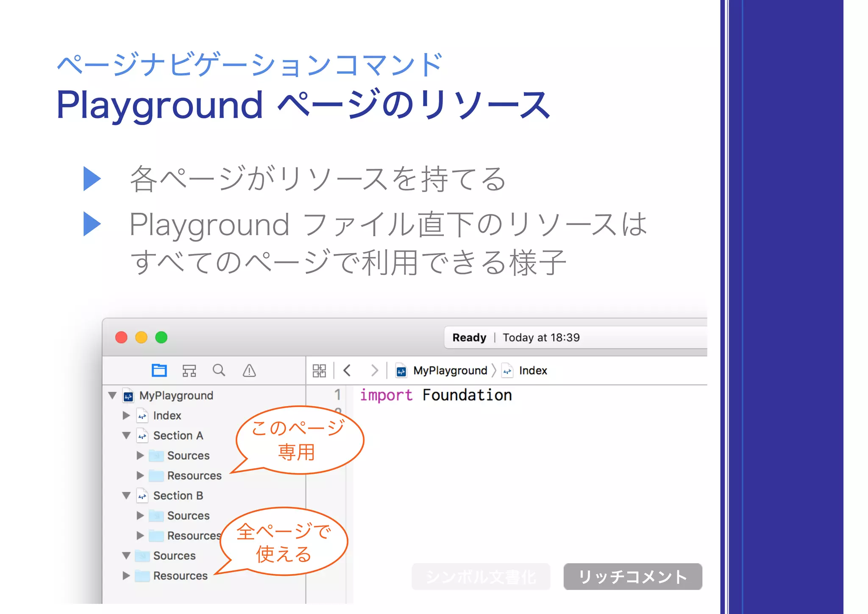This screenshot has width=868, height=614.
Task: Click line number 1 in gutter
Action: click(337, 395)
